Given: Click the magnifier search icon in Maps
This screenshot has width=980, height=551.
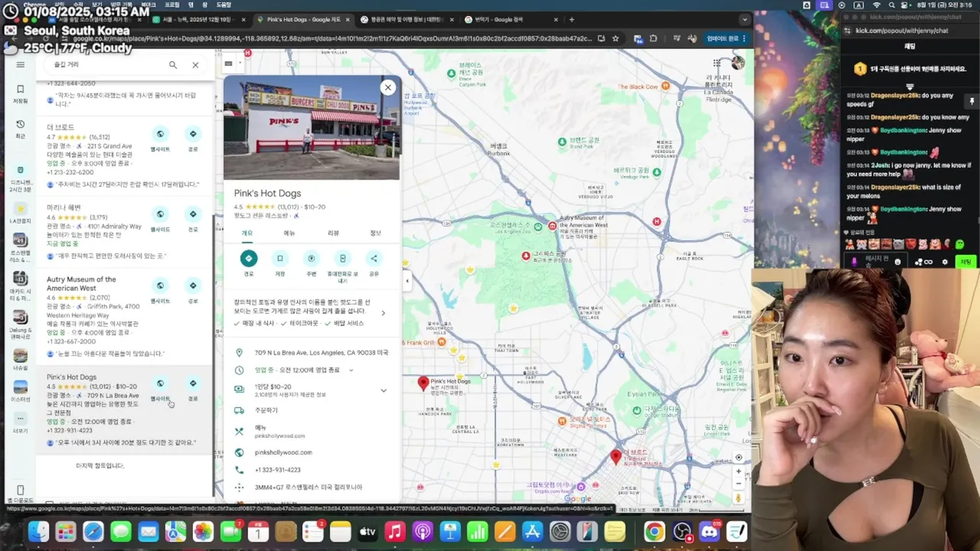Looking at the screenshot, I should point(173,65).
